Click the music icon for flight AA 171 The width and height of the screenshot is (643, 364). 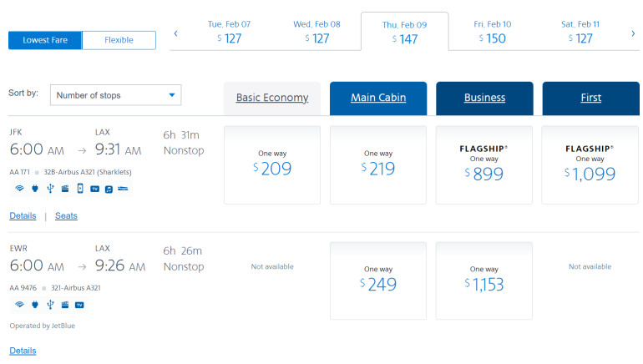pos(109,190)
